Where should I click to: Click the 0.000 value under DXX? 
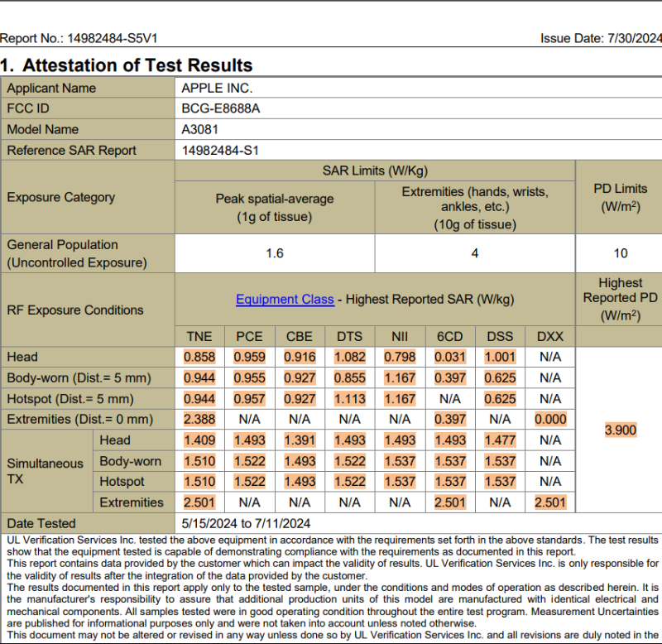click(550, 420)
